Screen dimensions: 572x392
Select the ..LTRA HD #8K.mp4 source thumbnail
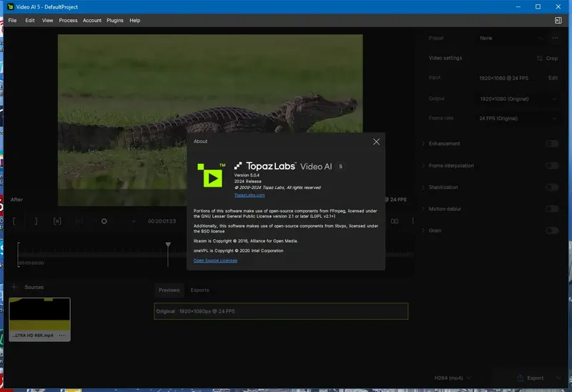tap(39, 319)
